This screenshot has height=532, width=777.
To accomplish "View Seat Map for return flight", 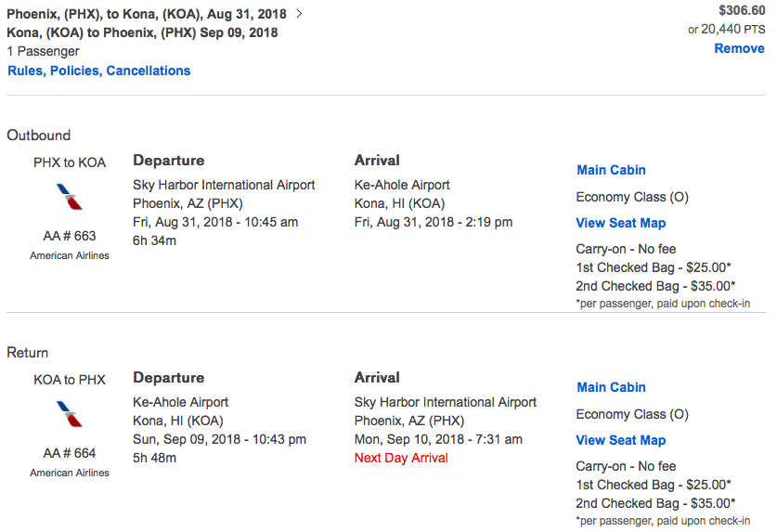I will click(x=620, y=440).
